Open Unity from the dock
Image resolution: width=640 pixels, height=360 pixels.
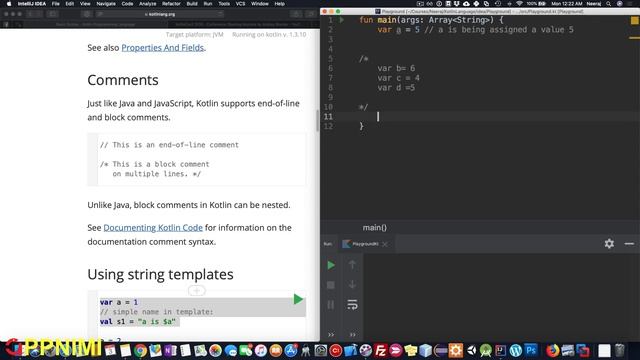471,350
